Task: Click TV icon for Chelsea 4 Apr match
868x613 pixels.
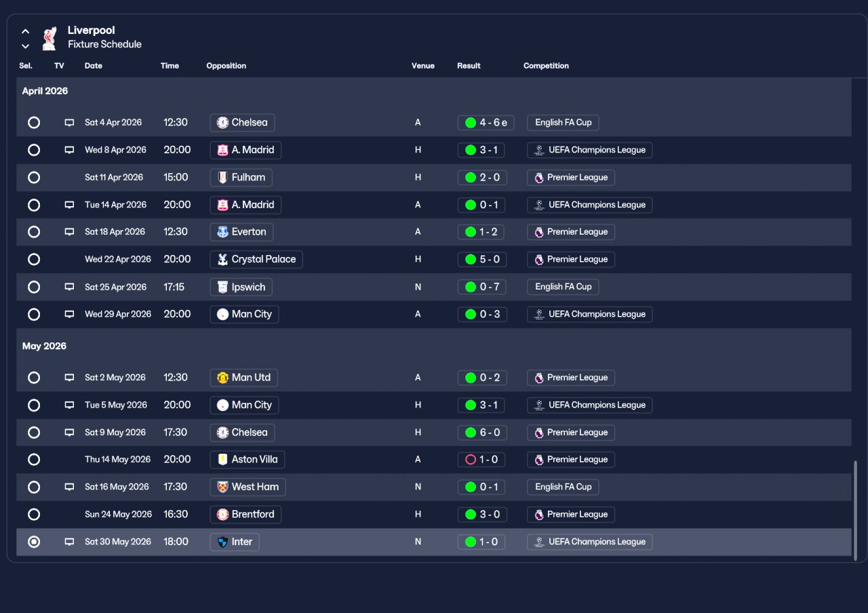Action: [x=69, y=123]
